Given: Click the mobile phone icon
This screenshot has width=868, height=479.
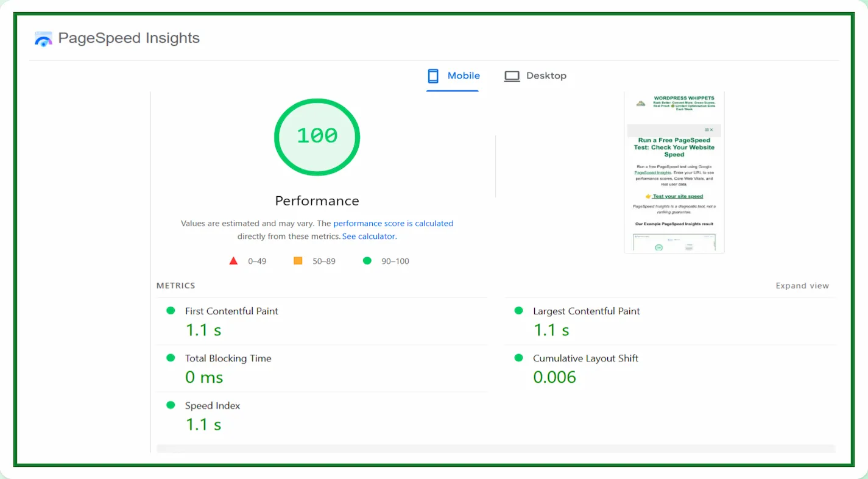Looking at the screenshot, I should point(433,76).
